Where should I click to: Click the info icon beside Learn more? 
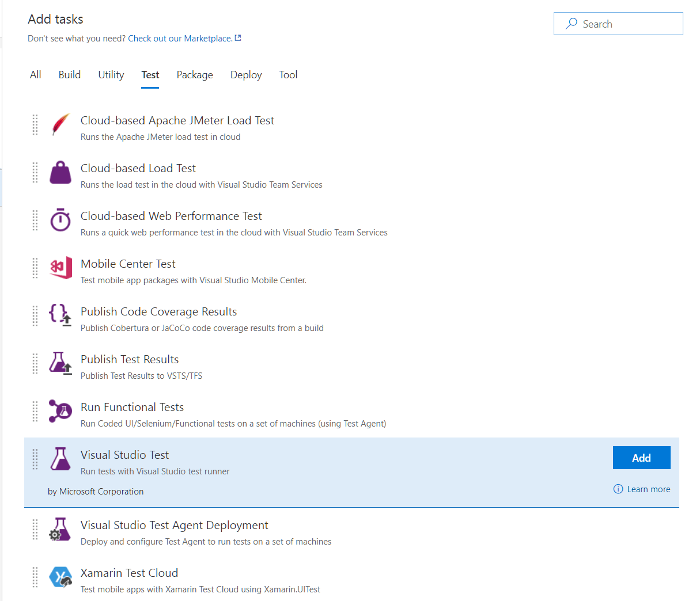point(618,489)
